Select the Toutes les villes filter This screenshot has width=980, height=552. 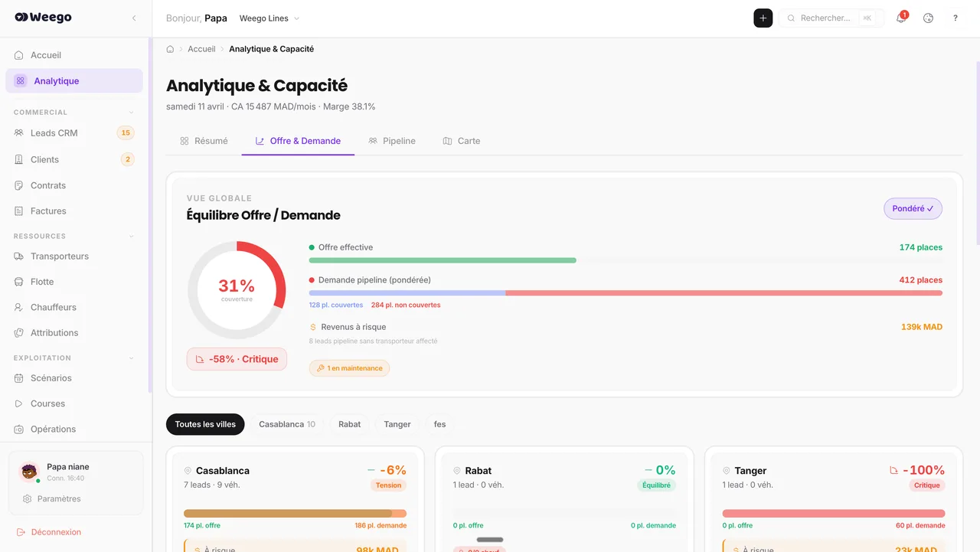click(205, 424)
